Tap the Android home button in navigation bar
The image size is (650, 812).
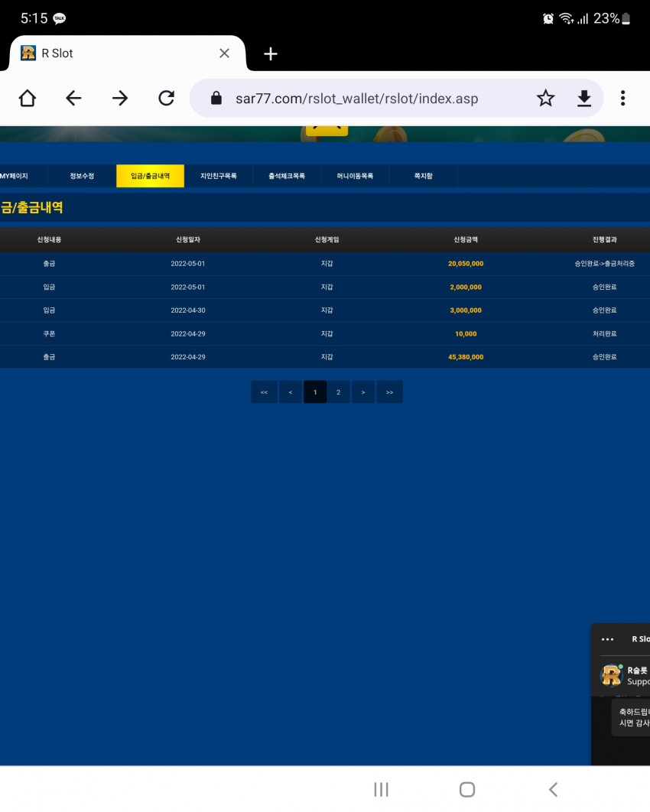click(467, 789)
